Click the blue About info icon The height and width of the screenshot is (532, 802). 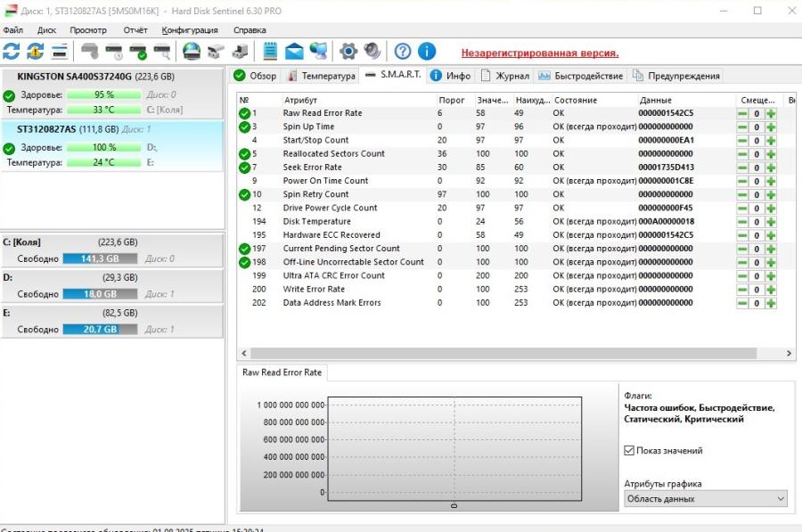[x=427, y=51]
